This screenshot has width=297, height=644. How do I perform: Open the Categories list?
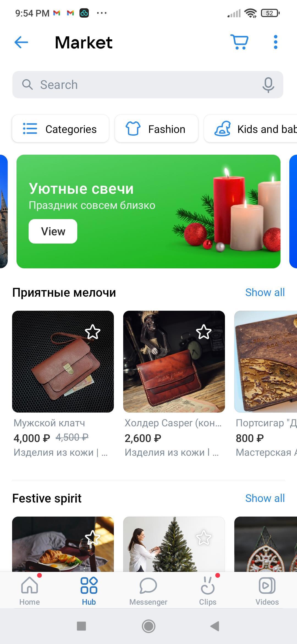coord(61,129)
